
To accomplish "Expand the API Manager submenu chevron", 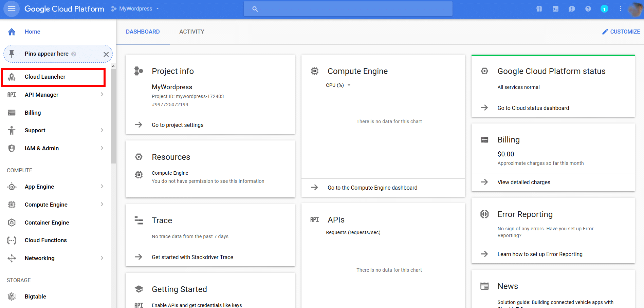I will (102, 94).
